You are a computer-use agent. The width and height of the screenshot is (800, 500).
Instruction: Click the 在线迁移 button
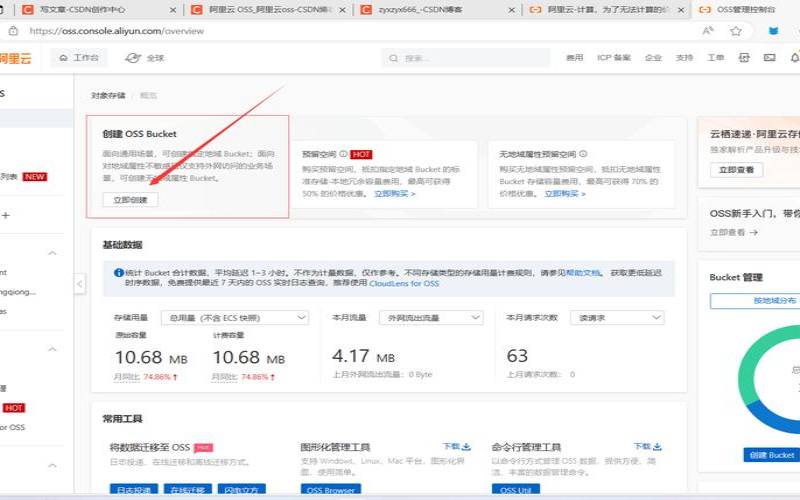click(x=188, y=490)
